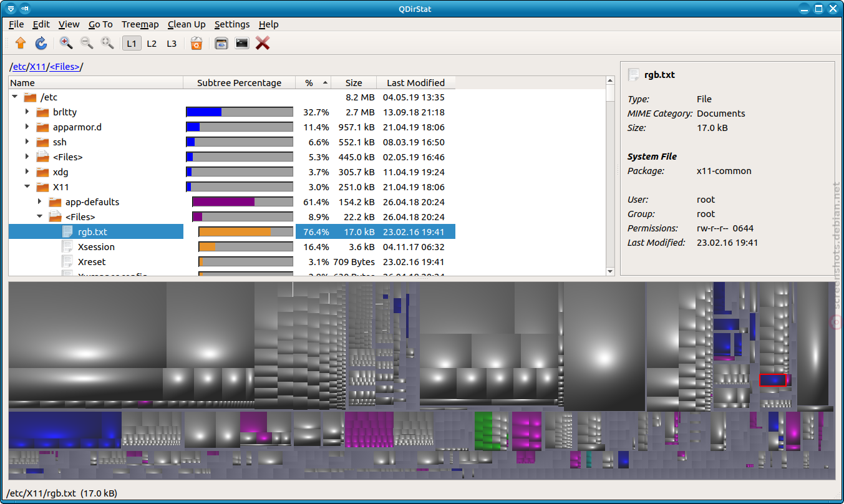
Task: Switch to layout L1
Action: (x=132, y=43)
